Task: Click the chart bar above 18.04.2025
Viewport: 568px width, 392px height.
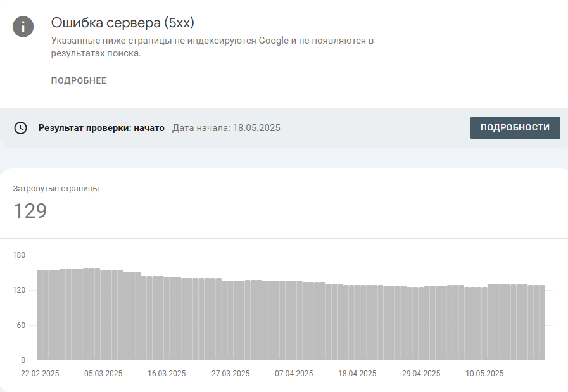Action: coord(357,322)
